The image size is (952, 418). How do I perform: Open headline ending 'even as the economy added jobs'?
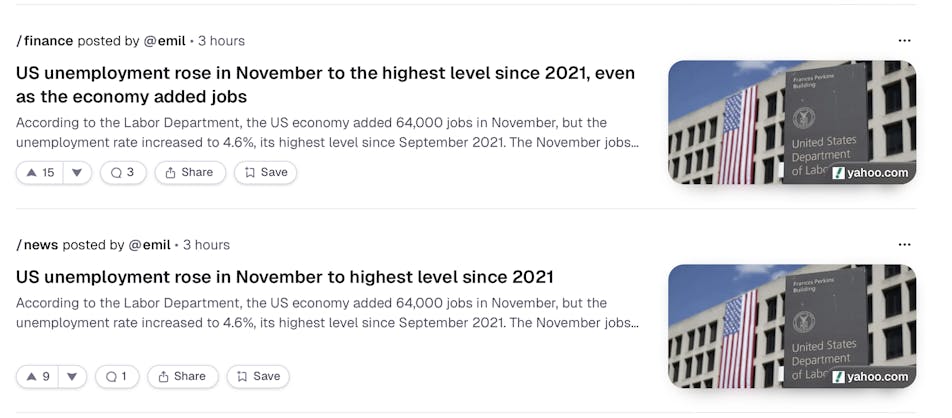[x=325, y=85]
